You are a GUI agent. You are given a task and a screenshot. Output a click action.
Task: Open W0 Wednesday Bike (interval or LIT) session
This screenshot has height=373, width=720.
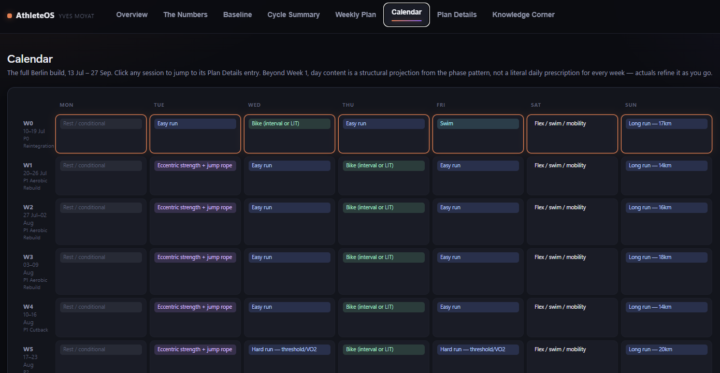pos(289,124)
